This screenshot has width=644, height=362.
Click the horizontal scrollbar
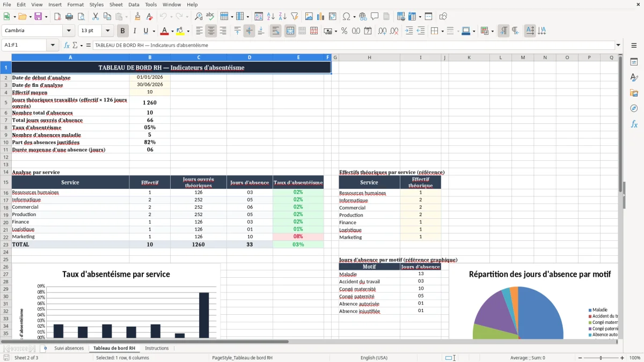pos(145,342)
